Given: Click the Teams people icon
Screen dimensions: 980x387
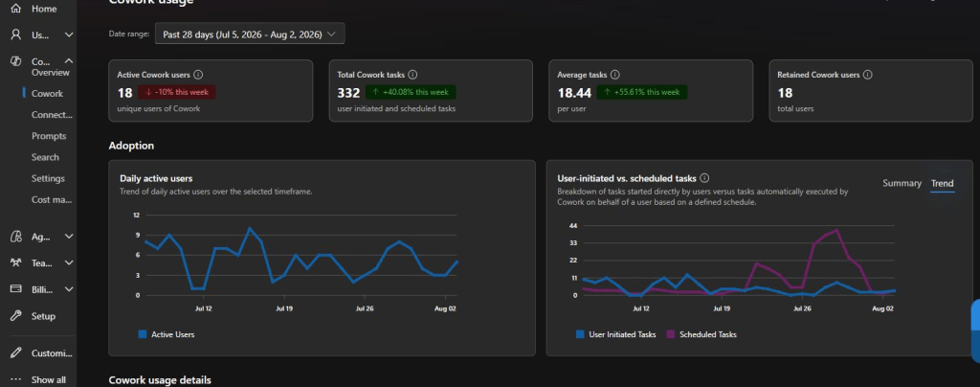Looking at the screenshot, I should (16, 263).
